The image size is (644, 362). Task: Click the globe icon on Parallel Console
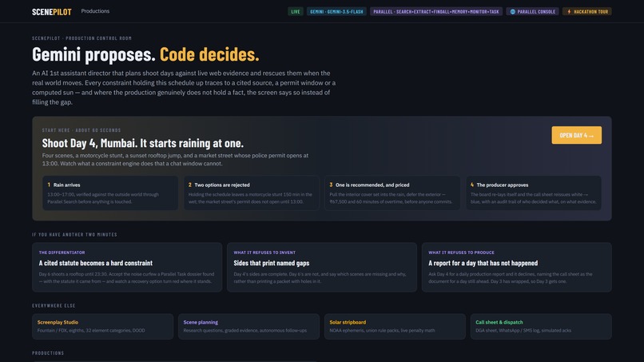point(513,11)
